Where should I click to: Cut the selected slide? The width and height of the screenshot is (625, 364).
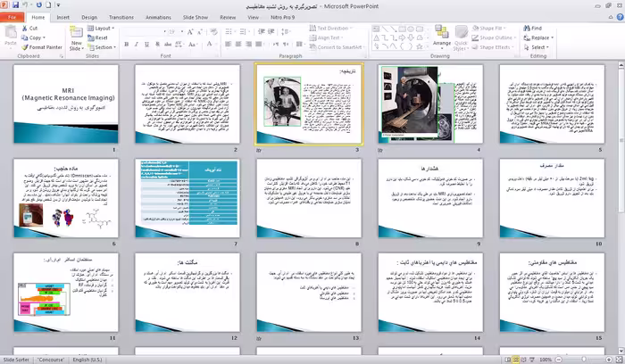pos(29,29)
